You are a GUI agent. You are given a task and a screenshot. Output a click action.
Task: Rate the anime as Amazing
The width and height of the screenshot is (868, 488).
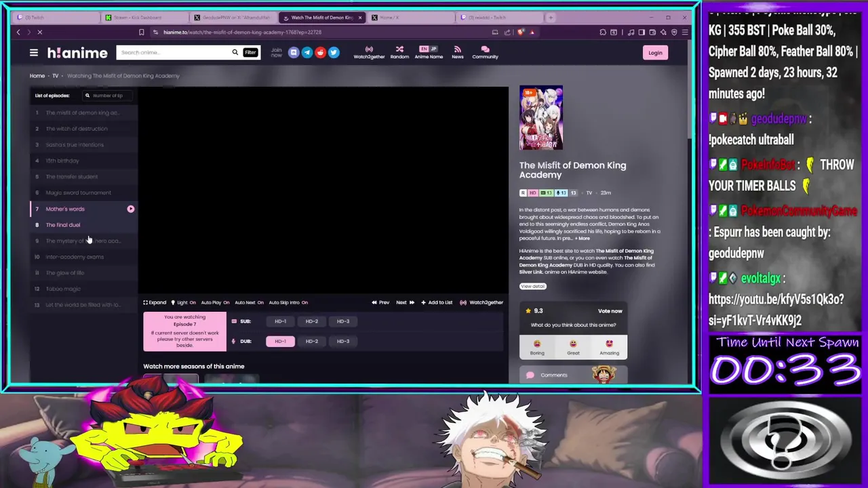click(x=609, y=347)
